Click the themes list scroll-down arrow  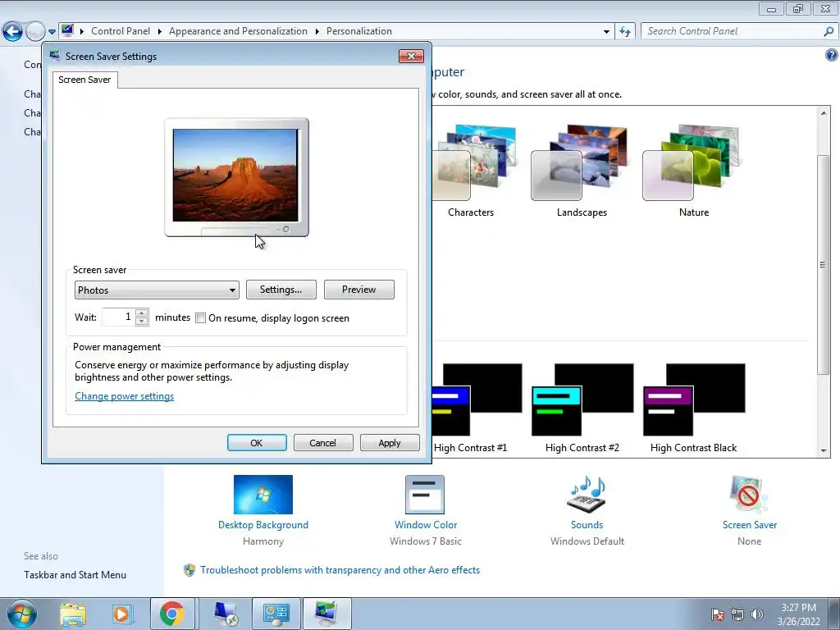824,450
